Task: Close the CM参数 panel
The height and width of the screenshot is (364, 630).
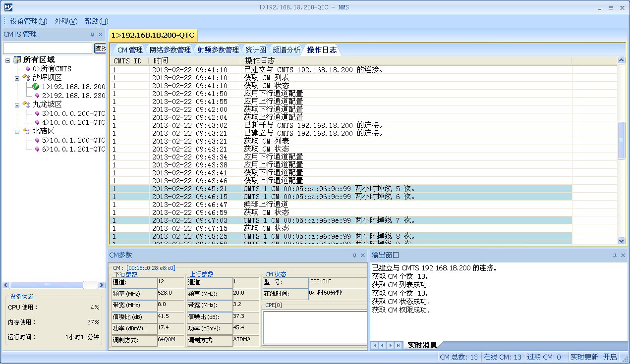Action: (363, 255)
